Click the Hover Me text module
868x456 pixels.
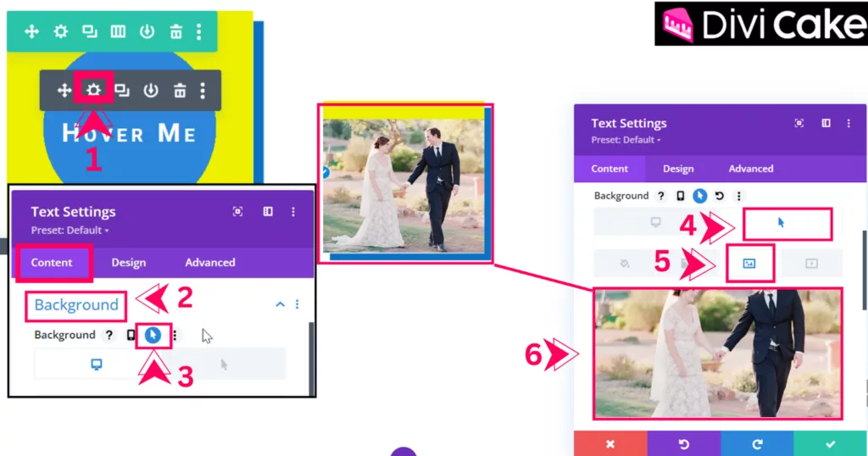[130, 133]
